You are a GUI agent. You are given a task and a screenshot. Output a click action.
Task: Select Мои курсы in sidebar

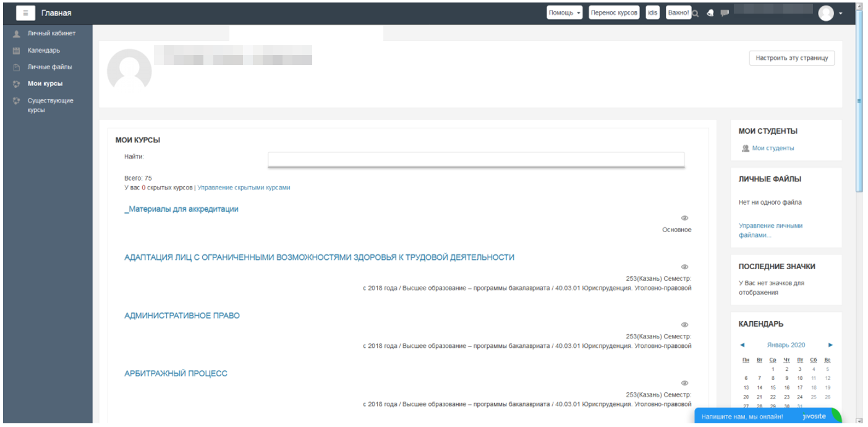pos(45,84)
